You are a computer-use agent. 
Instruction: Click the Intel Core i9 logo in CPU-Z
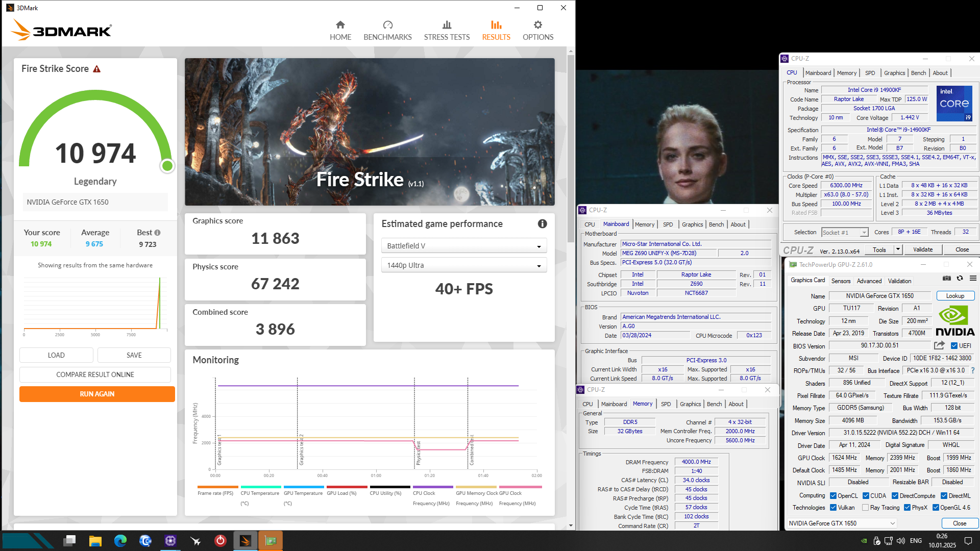click(954, 104)
